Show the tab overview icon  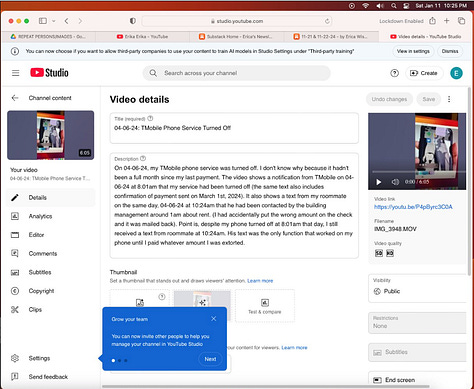(x=461, y=21)
